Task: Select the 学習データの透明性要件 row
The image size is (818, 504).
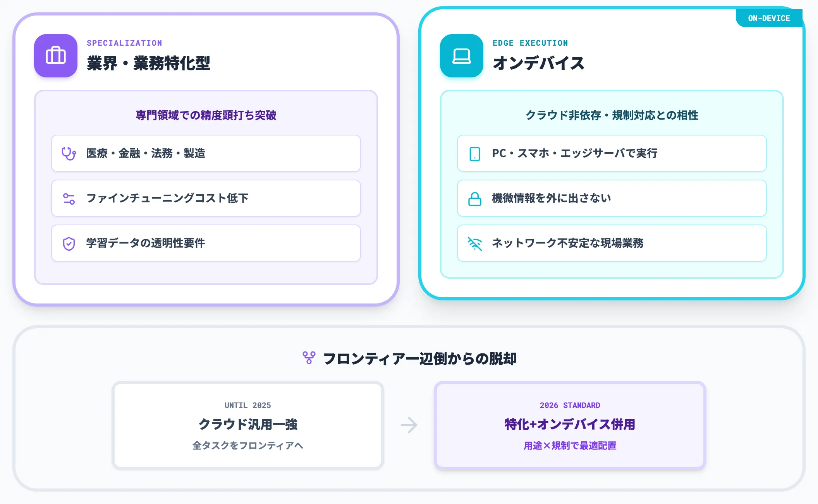Action: click(206, 243)
